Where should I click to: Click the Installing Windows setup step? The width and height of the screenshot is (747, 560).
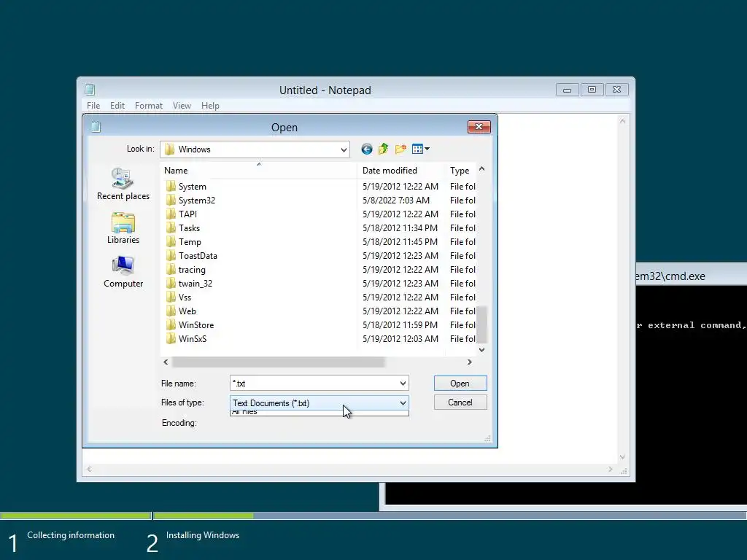(x=203, y=535)
